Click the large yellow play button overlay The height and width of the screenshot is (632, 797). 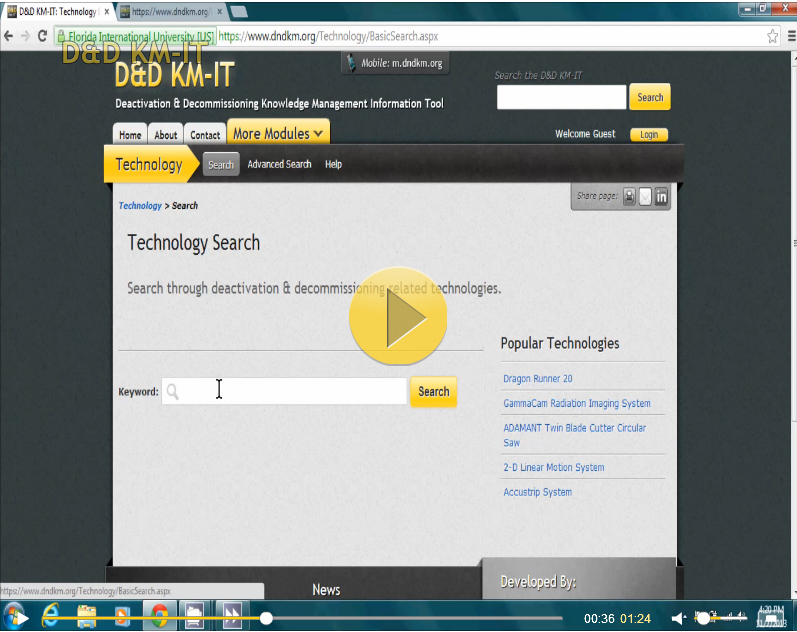click(398, 316)
